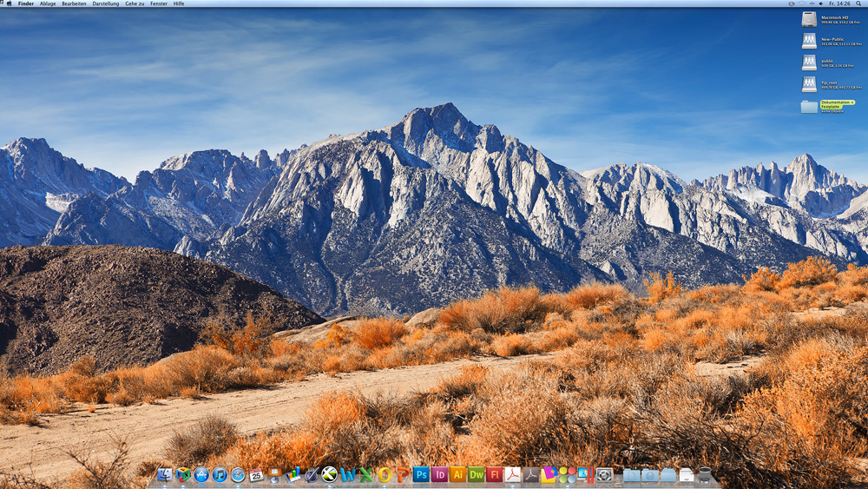Launch the App Store dock icon

[201, 474]
